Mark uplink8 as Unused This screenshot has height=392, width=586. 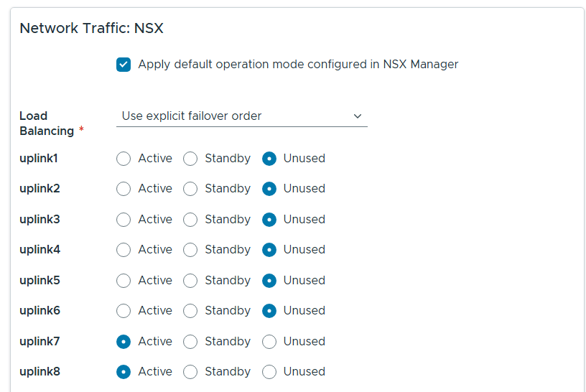pyautogui.click(x=269, y=372)
